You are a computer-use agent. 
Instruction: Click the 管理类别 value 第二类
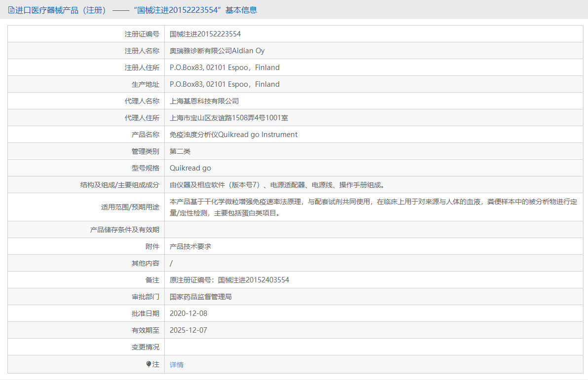180,151
